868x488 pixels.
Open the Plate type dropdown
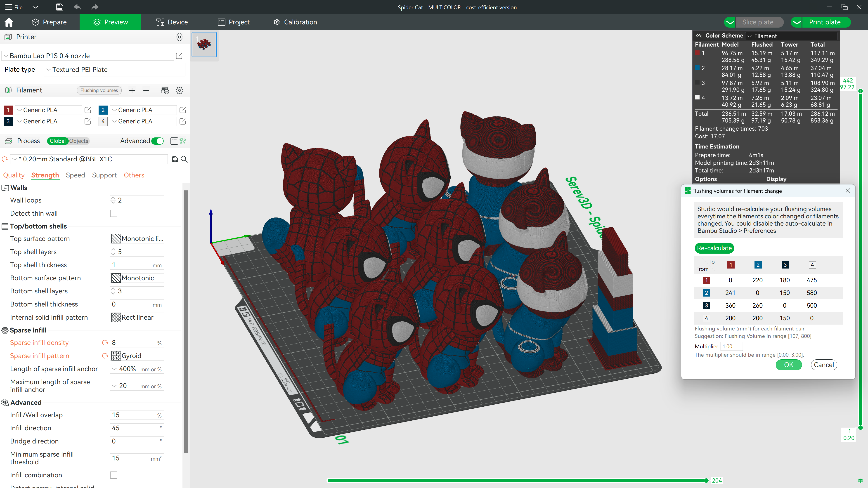[115, 70]
